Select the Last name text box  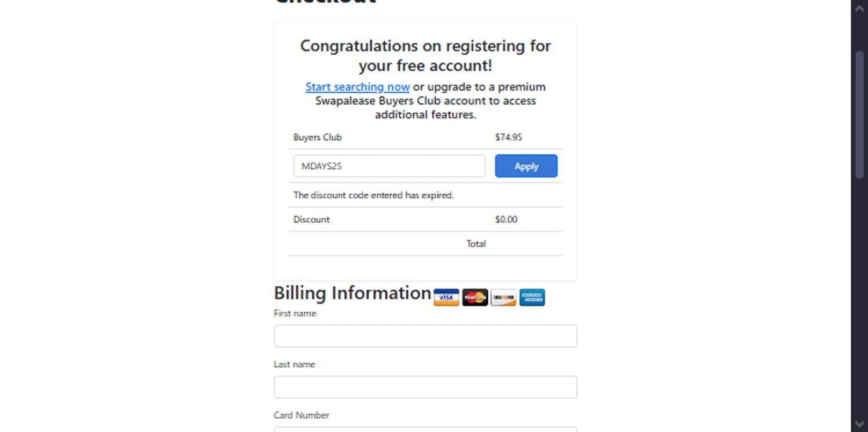pos(425,387)
